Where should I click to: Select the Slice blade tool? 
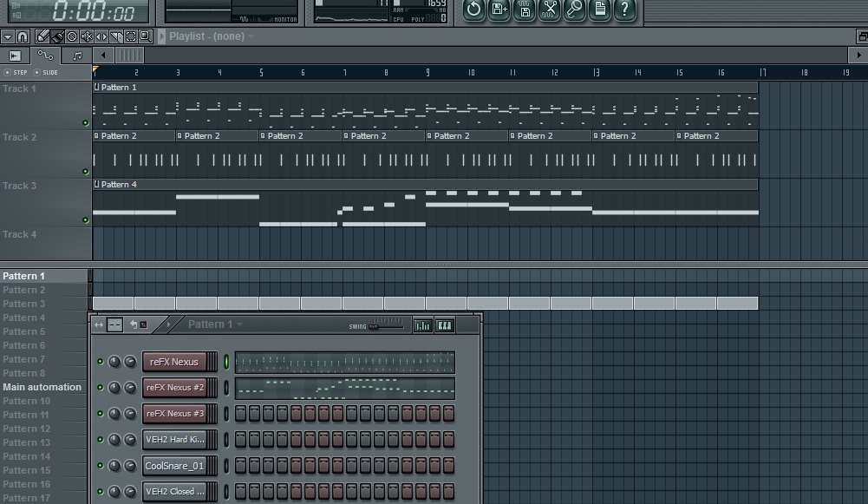[116, 36]
